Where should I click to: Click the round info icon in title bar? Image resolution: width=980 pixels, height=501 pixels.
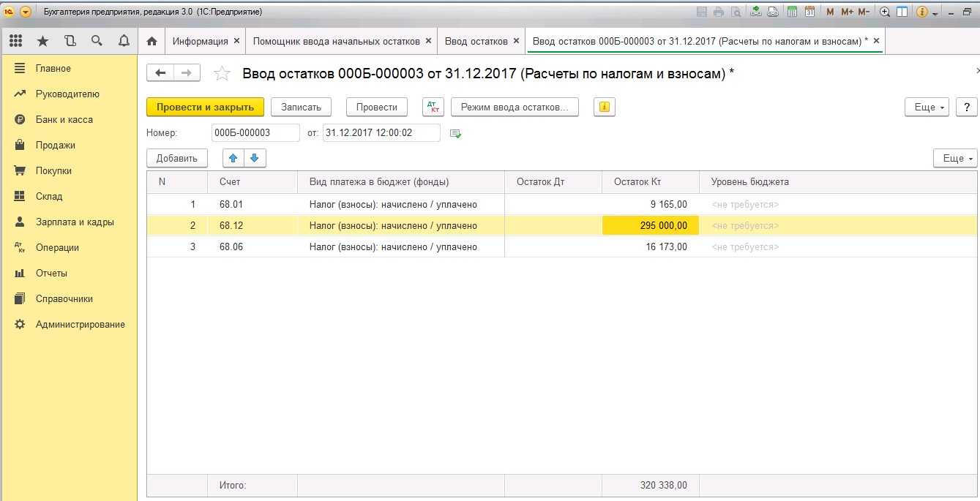[x=922, y=12]
